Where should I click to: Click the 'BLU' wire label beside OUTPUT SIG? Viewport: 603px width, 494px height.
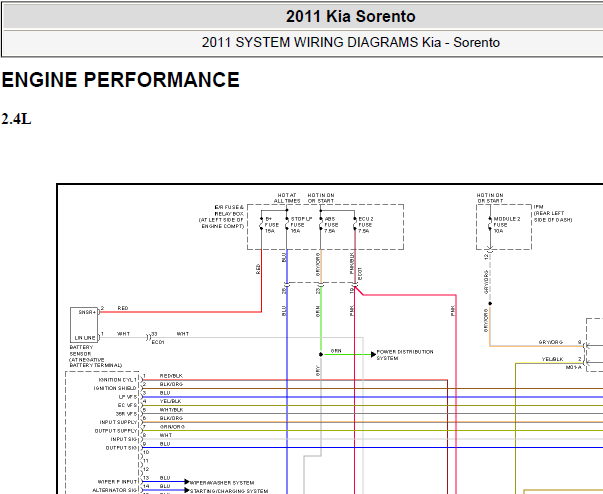pyautogui.click(x=165, y=444)
